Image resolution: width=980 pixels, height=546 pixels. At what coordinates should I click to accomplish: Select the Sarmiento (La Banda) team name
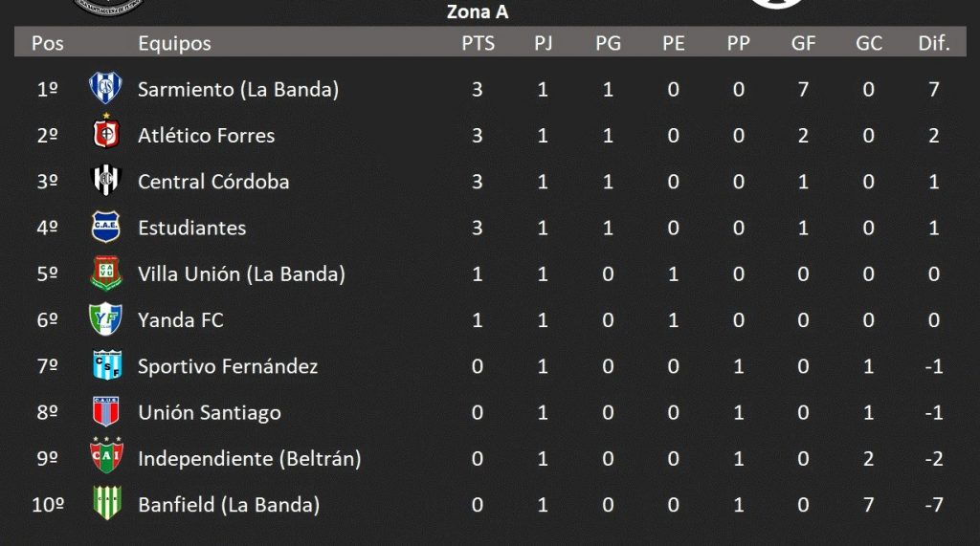click(x=238, y=89)
